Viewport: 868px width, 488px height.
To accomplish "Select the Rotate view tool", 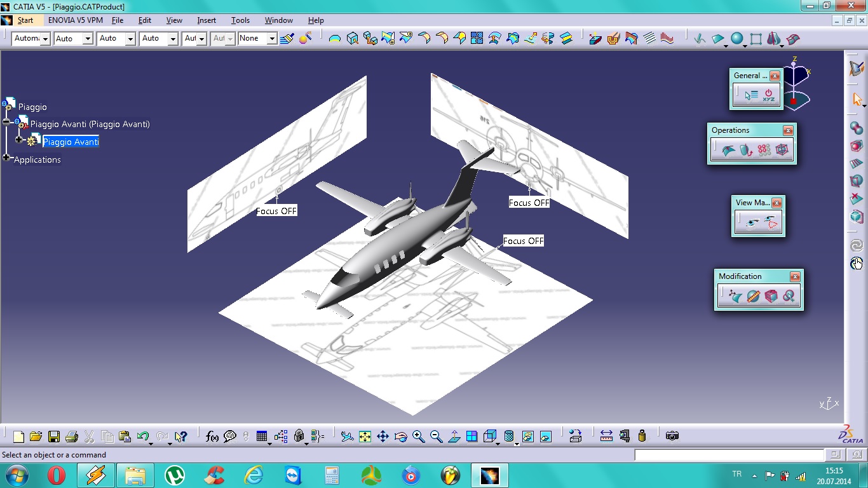I will point(400,437).
